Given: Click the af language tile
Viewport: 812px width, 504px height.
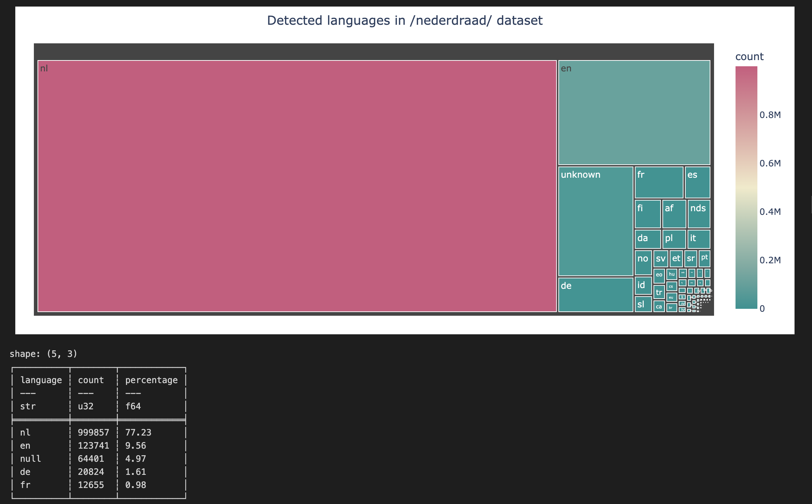Looking at the screenshot, I should coord(674,214).
